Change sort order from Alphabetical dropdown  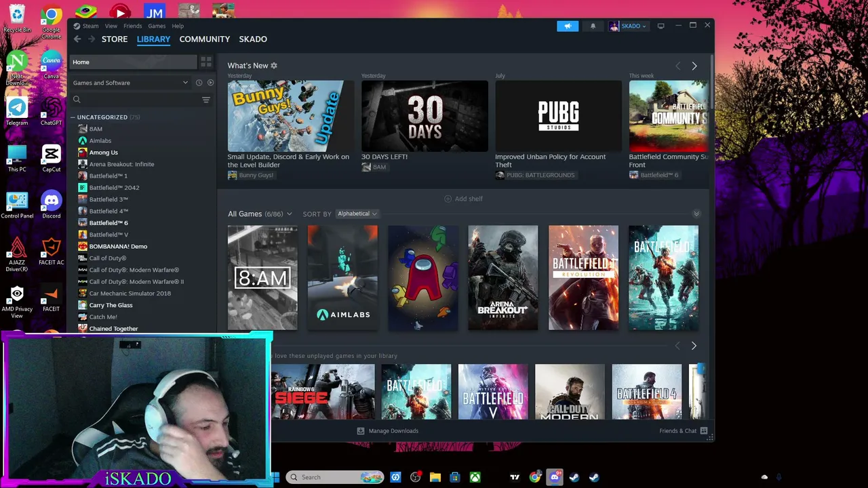pyautogui.click(x=357, y=214)
